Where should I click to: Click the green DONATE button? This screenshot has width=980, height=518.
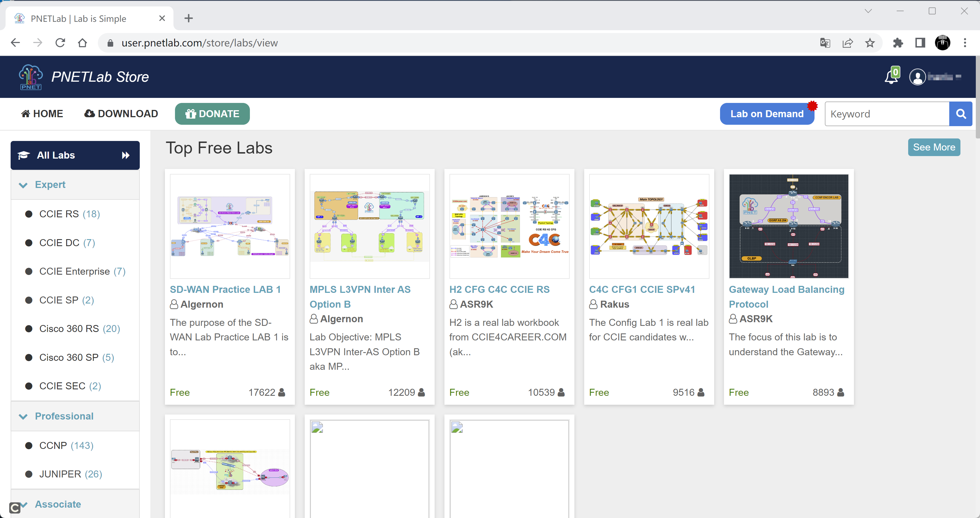(212, 114)
